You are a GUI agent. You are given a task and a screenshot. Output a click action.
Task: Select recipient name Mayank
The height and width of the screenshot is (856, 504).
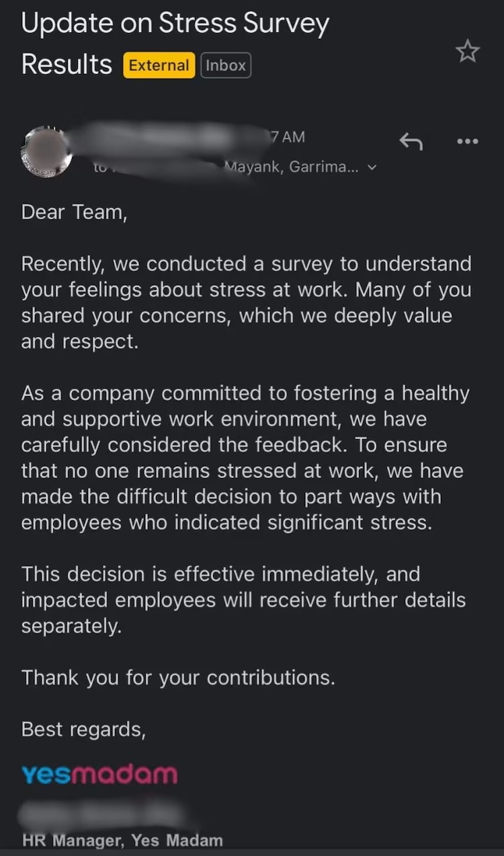click(255, 167)
